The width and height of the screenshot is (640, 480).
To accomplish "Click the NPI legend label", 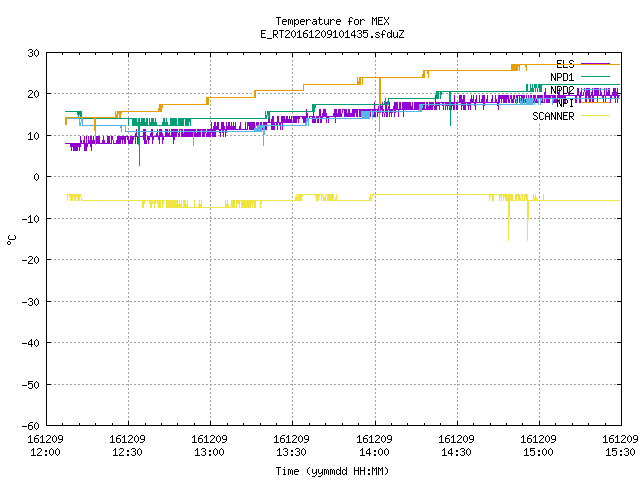I will click(565, 103).
